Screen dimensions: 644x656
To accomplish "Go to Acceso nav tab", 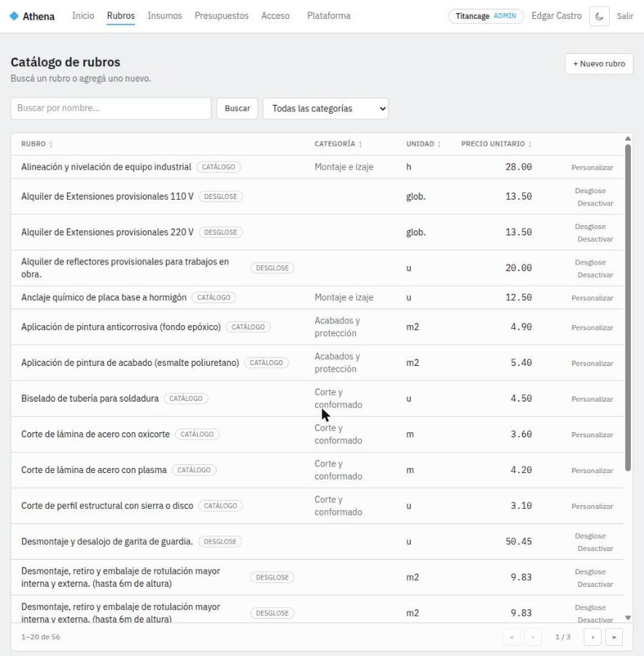I will pos(275,16).
